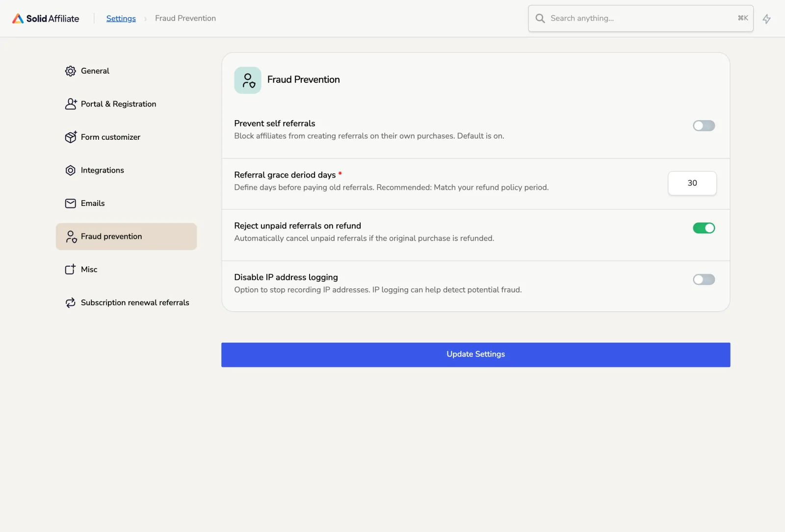
Task: Click the Fraud prevention sidebar icon
Action: point(71,237)
